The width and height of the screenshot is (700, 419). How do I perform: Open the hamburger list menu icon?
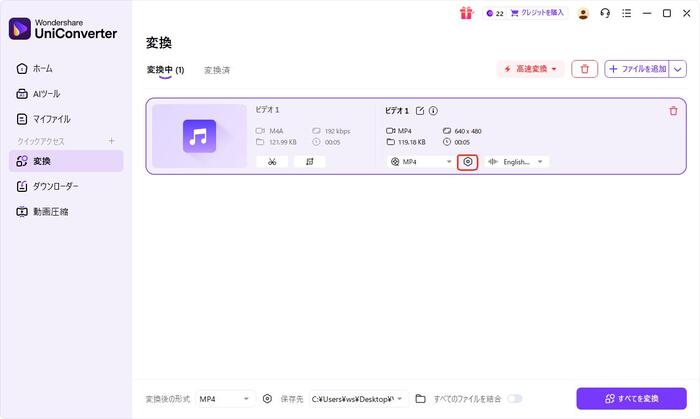pyautogui.click(x=626, y=13)
